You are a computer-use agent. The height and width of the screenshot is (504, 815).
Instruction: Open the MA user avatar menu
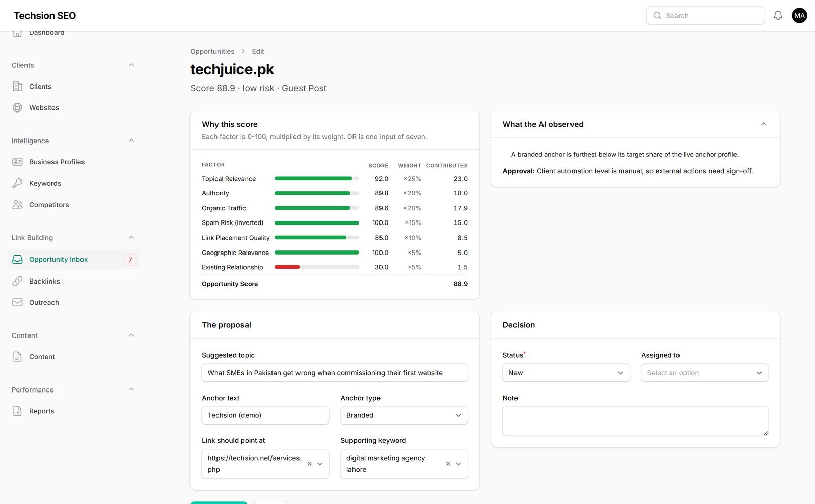[x=799, y=16]
